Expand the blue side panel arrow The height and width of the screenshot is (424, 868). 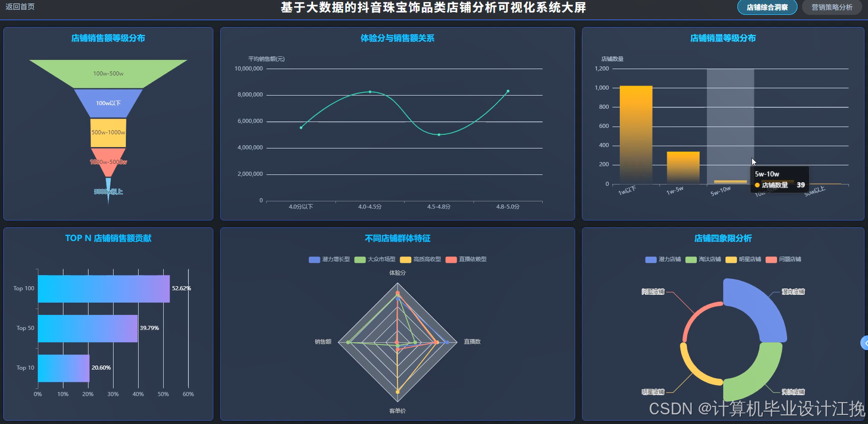(x=864, y=343)
